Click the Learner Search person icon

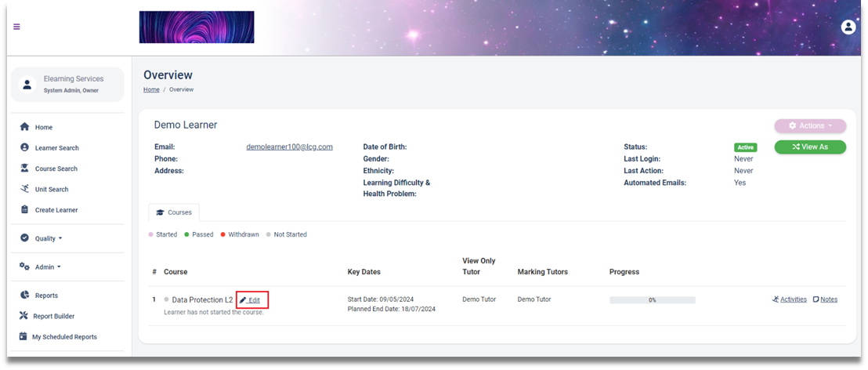[x=24, y=147]
